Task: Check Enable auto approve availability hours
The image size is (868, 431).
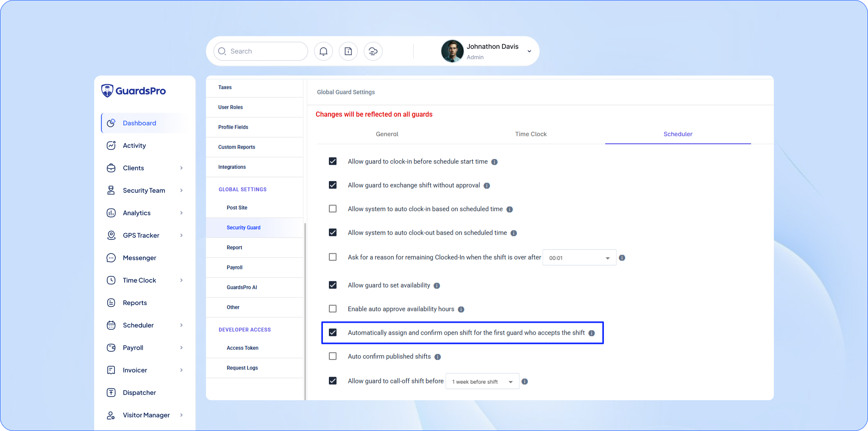Action: tap(333, 309)
